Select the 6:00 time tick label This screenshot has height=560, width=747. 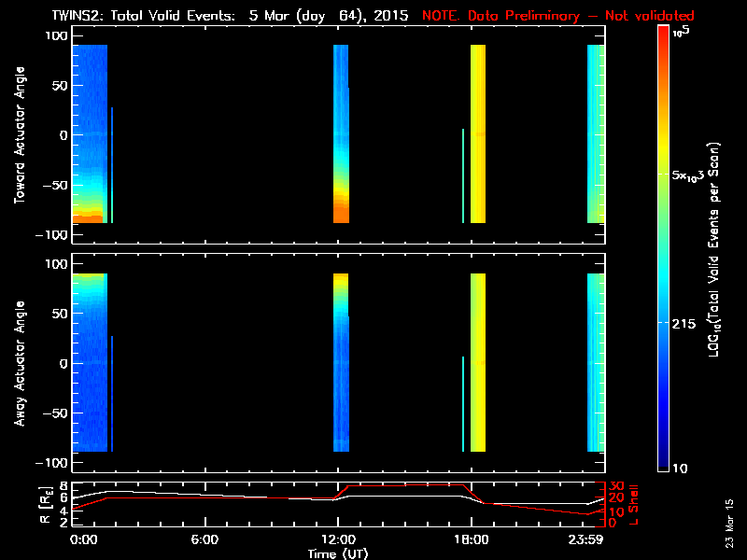(x=204, y=539)
